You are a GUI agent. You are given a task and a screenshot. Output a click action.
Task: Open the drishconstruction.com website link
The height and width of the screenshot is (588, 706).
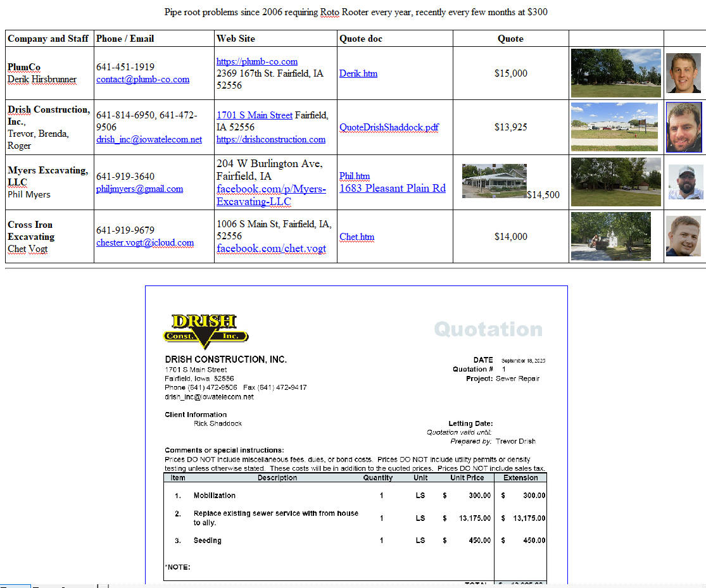click(x=270, y=139)
